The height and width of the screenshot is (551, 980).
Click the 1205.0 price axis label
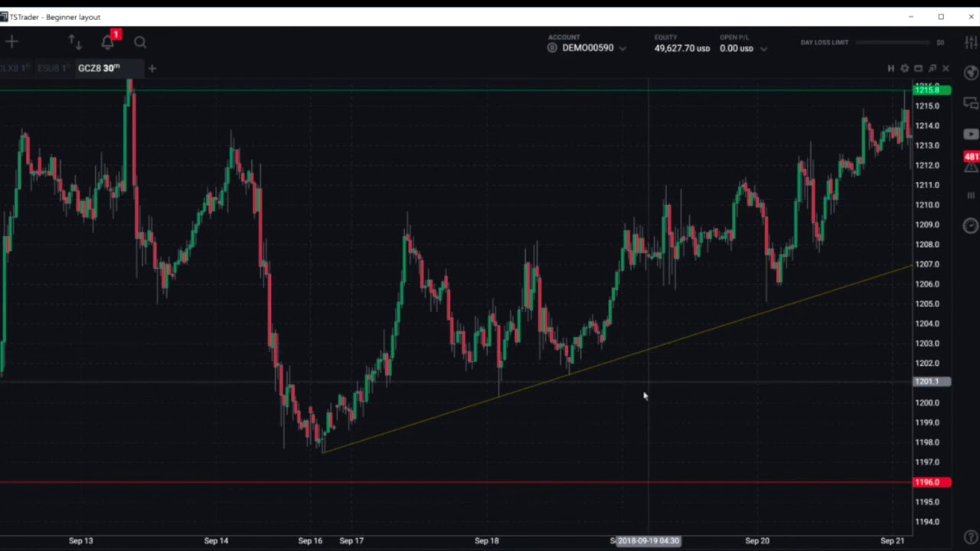(927, 304)
